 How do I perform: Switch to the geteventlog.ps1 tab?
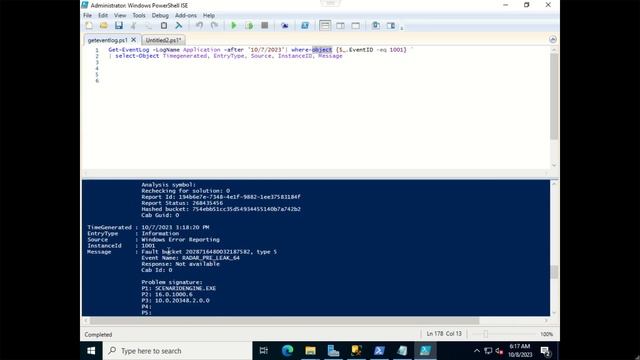coord(107,40)
